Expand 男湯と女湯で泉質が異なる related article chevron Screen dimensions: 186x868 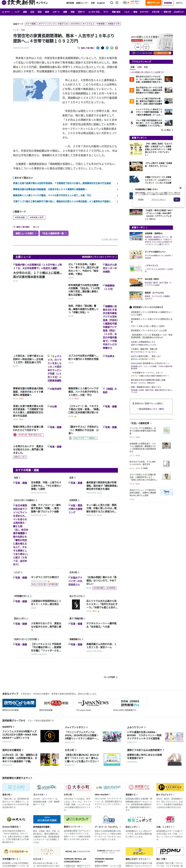pos(117,183)
